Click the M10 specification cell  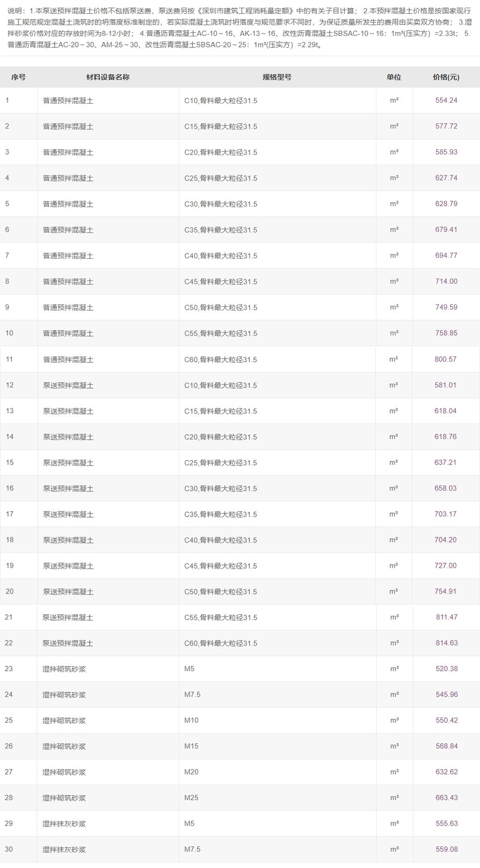point(191,720)
